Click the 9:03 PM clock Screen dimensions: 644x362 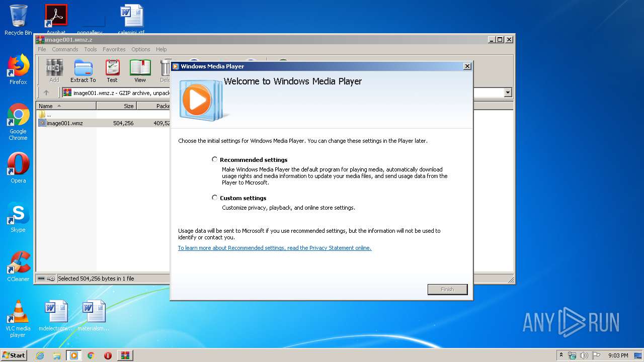pyautogui.click(x=618, y=355)
